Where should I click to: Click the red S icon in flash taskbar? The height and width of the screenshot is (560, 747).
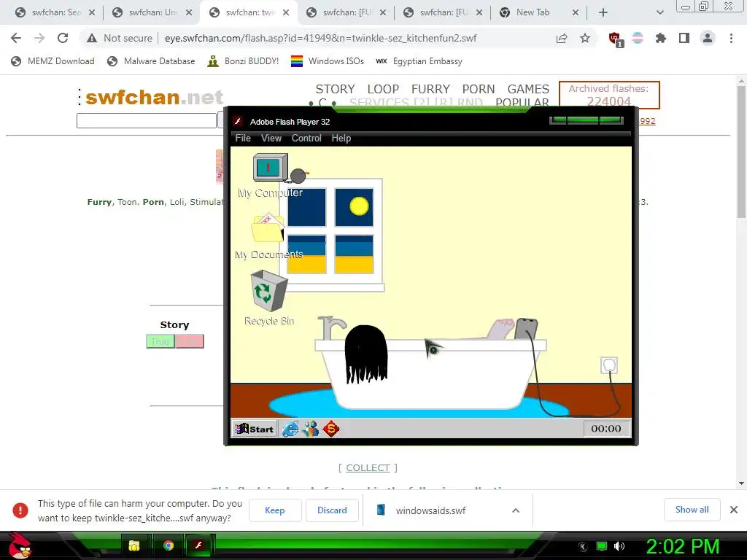click(330, 429)
